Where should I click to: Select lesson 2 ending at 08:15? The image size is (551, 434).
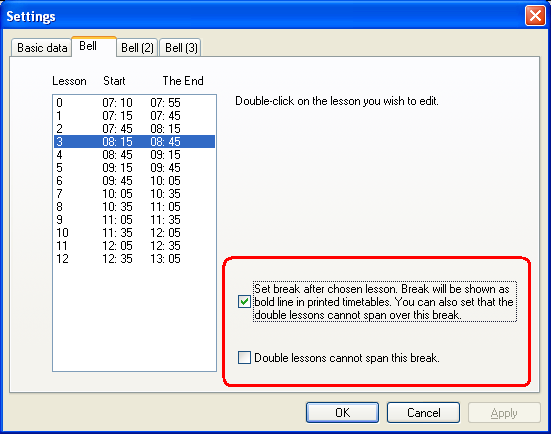click(134, 129)
